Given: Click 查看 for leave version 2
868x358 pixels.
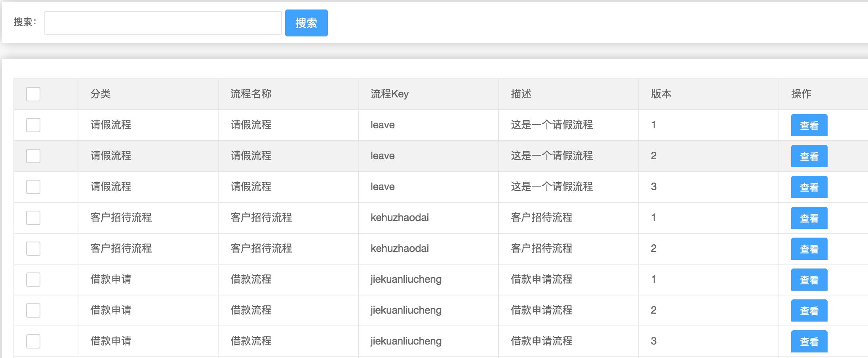Looking at the screenshot, I should pos(809,156).
